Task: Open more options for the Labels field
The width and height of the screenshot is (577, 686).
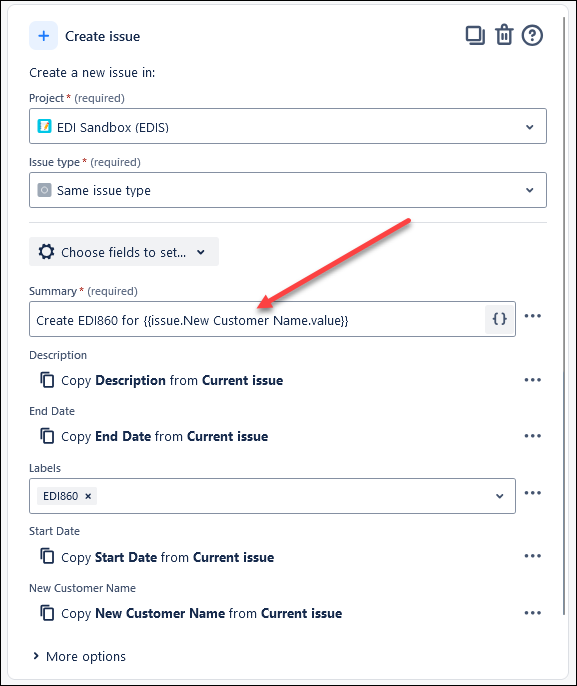Action: click(x=532, y=493)
